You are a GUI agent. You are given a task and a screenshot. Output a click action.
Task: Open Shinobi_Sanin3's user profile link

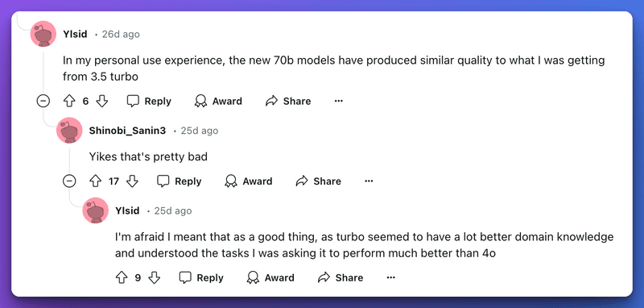pos(127,131)
